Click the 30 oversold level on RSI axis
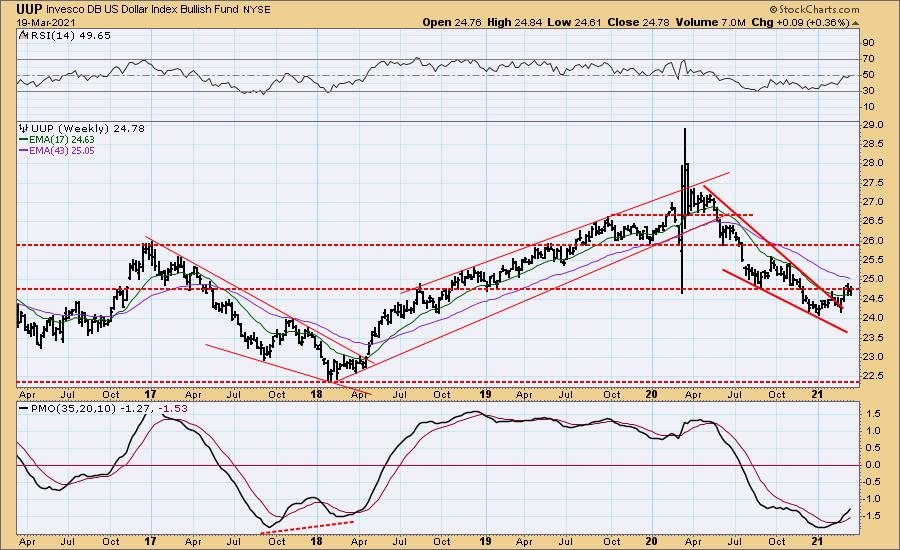Image resolution: width=900 pixels, height=550 pixels. pyautogui.click(x=868, y=91)
